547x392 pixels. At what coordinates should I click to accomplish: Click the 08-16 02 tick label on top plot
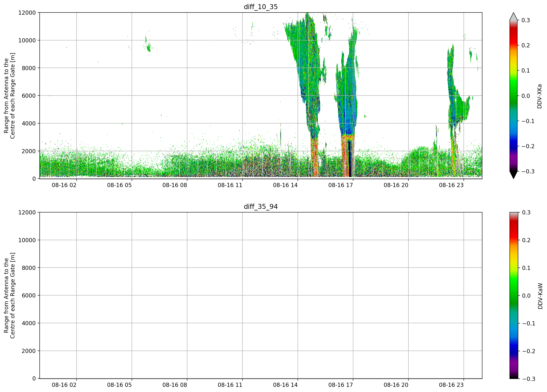[x=64, y=185]
